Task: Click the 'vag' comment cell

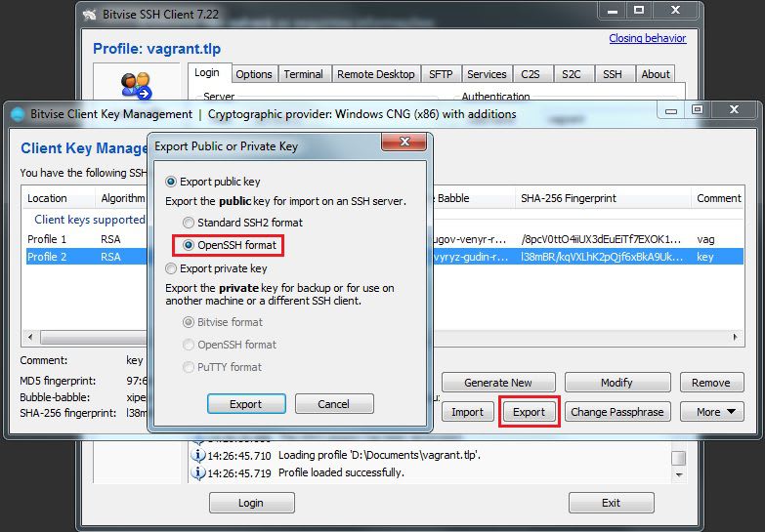Action: point(705,239)
